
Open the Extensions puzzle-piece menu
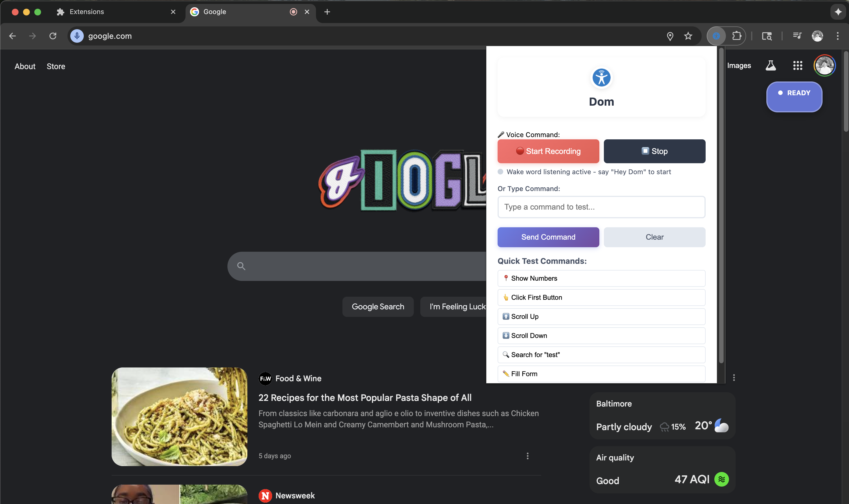click(x=737, y=36)
